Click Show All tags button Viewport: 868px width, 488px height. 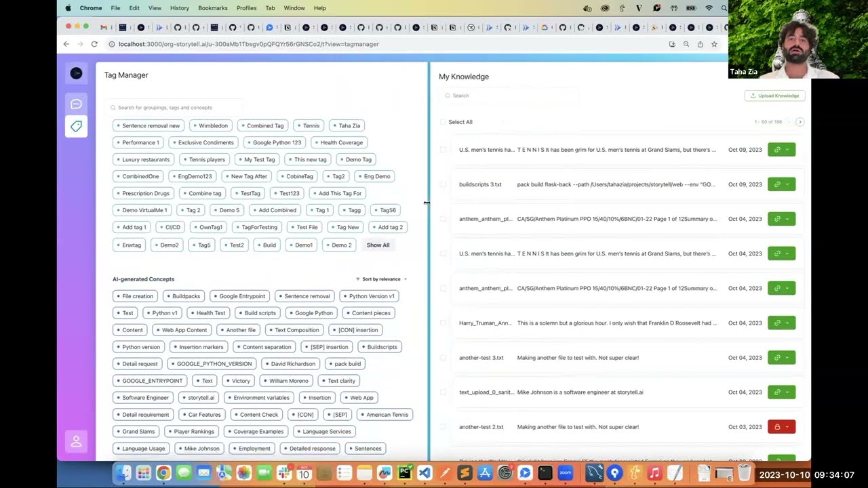(378, 245)
